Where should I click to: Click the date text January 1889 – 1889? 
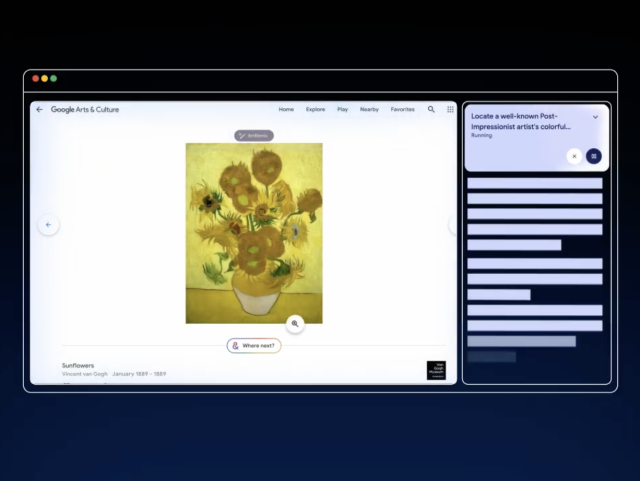[139, 374]
